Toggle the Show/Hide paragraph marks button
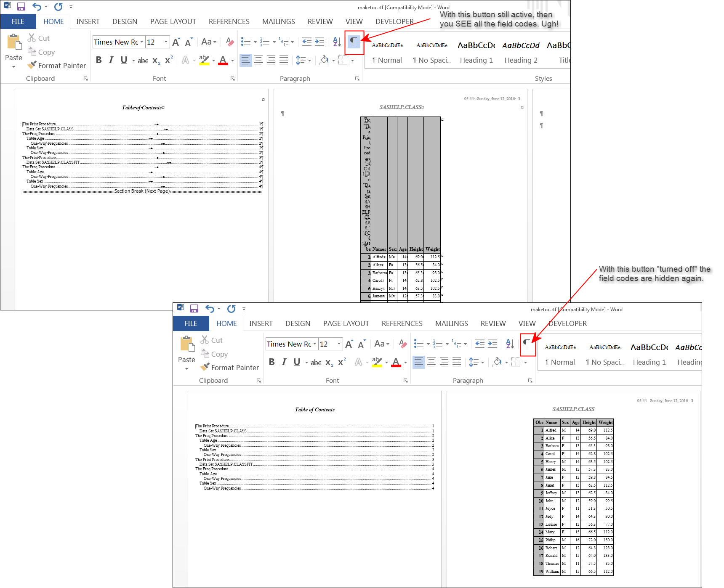The height and width of the screenshot is (588, 724). pyautogui.click(x=354, y=42)
